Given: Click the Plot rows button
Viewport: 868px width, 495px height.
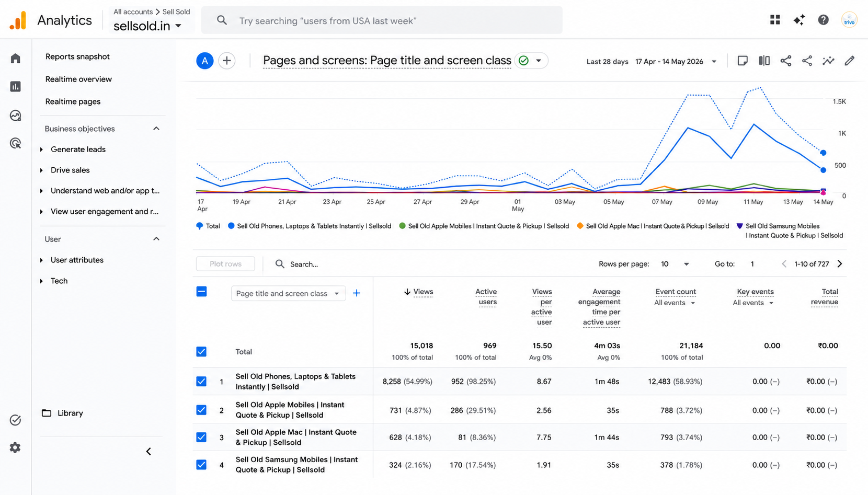Looking at the screenshot, I should pos(225,264).
